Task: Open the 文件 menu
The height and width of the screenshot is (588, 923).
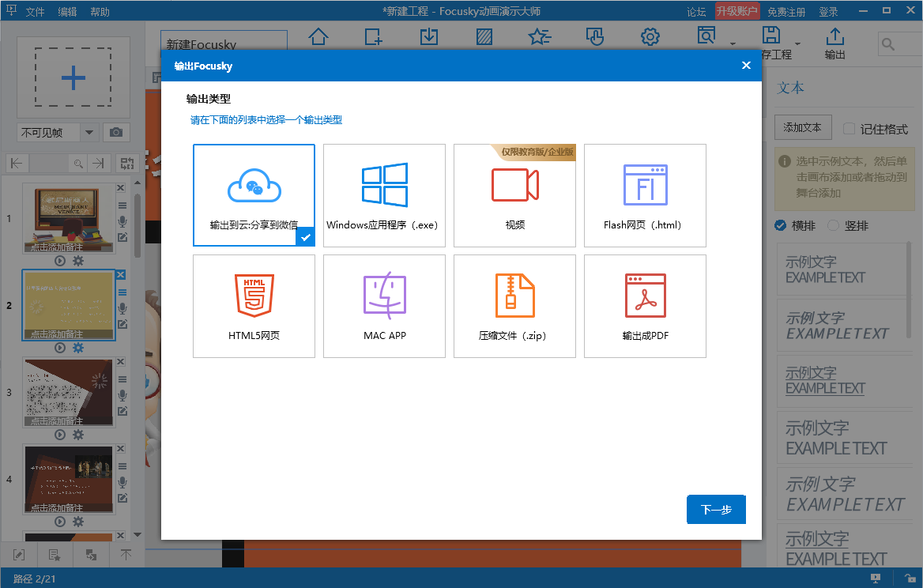Action: point(35,12)
